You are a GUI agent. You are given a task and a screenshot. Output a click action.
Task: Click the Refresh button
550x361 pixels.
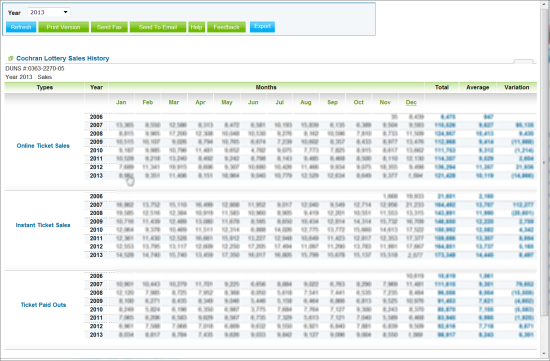[x=21, y=27]
